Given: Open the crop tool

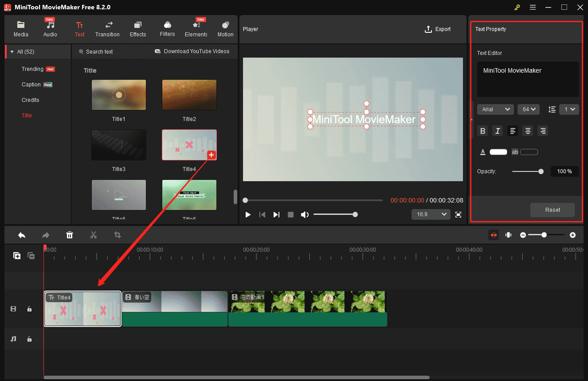Looking at the screenshot, I should (x=118, y=235).
